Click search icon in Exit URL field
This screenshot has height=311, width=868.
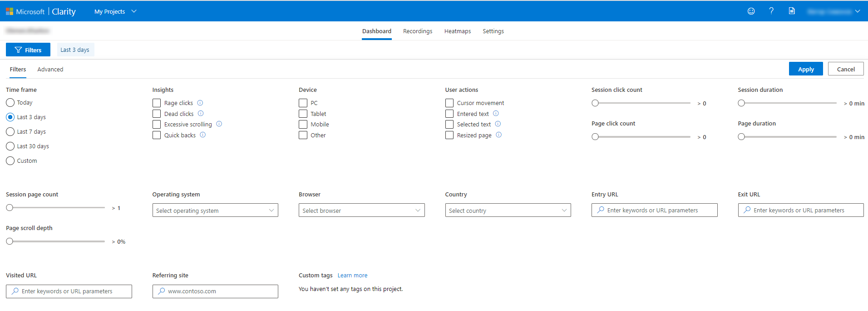pyautogui.click(x=747, y=210)
